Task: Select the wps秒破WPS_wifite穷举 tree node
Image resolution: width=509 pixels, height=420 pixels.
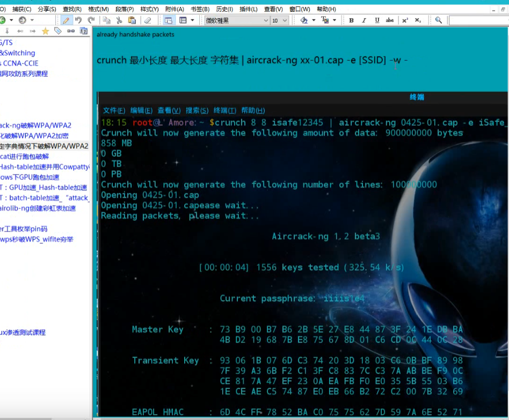Action: (x=37, y=240)
